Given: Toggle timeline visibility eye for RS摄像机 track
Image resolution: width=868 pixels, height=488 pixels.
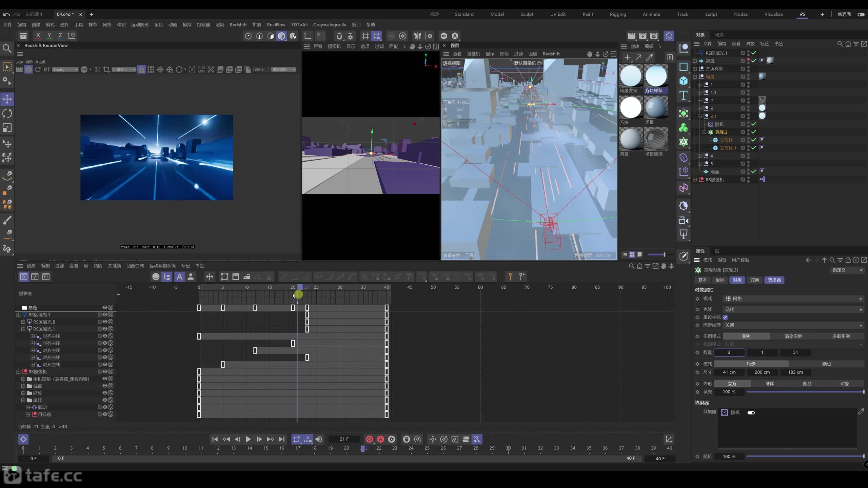Looking at the screenshot, I should coord(105,371).
